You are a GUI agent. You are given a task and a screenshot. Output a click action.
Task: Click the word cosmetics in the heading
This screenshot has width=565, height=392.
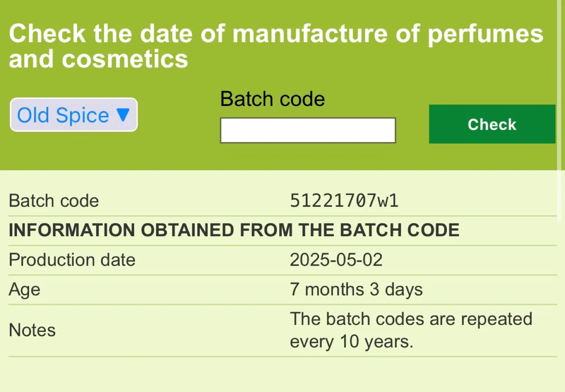pos(125,59)
